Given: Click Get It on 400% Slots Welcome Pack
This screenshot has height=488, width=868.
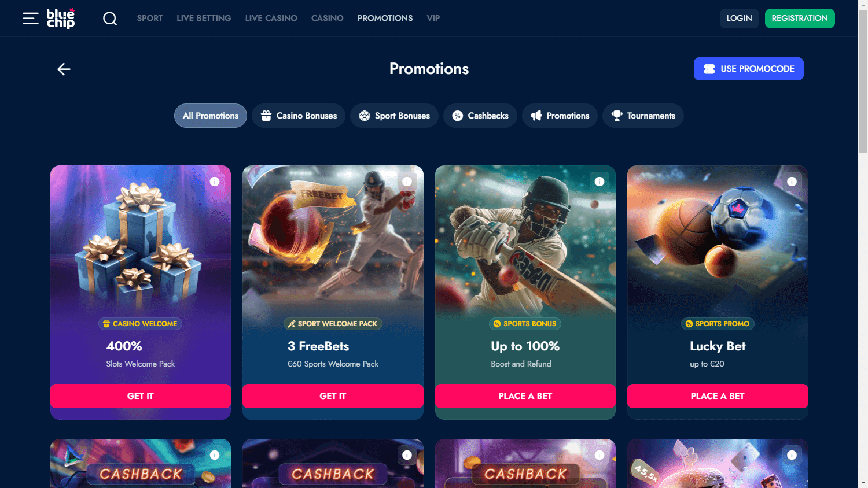Looking at the screenshot, I should [141, 396].
